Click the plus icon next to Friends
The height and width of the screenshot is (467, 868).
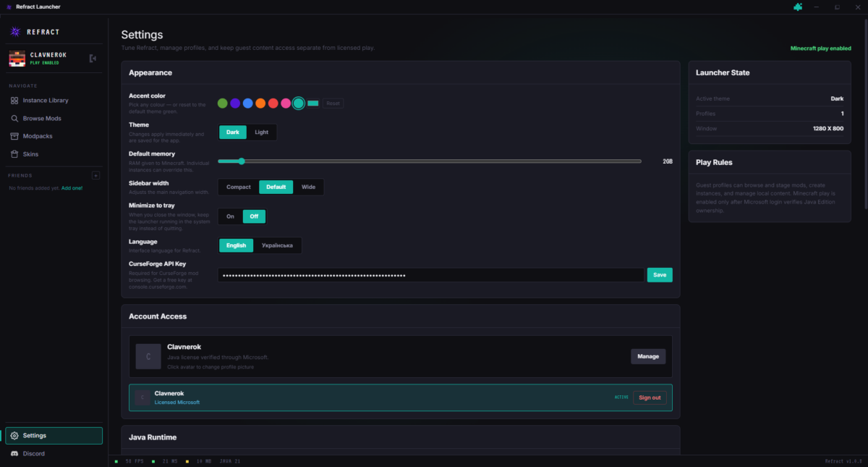[x=95, y=175]
